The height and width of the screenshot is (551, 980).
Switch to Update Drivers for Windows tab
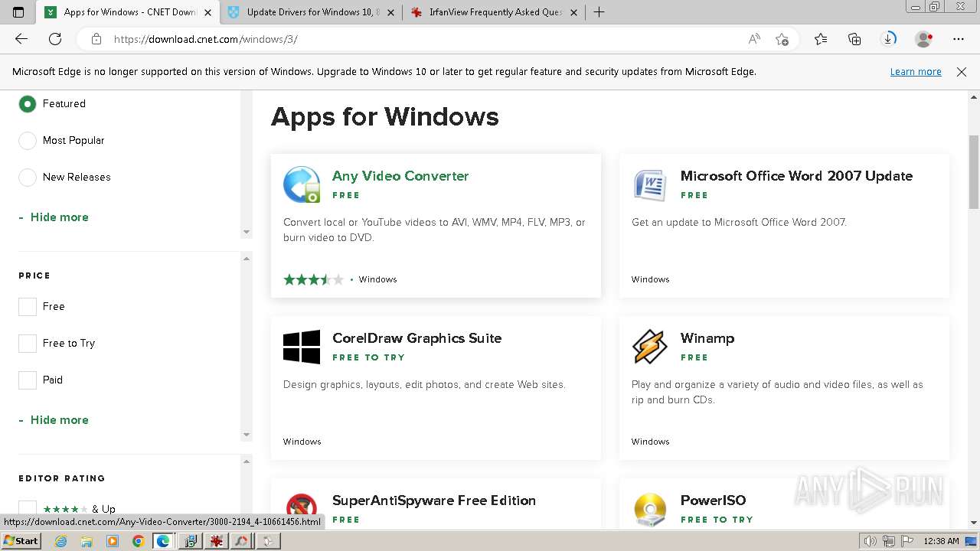click(312, 12)
